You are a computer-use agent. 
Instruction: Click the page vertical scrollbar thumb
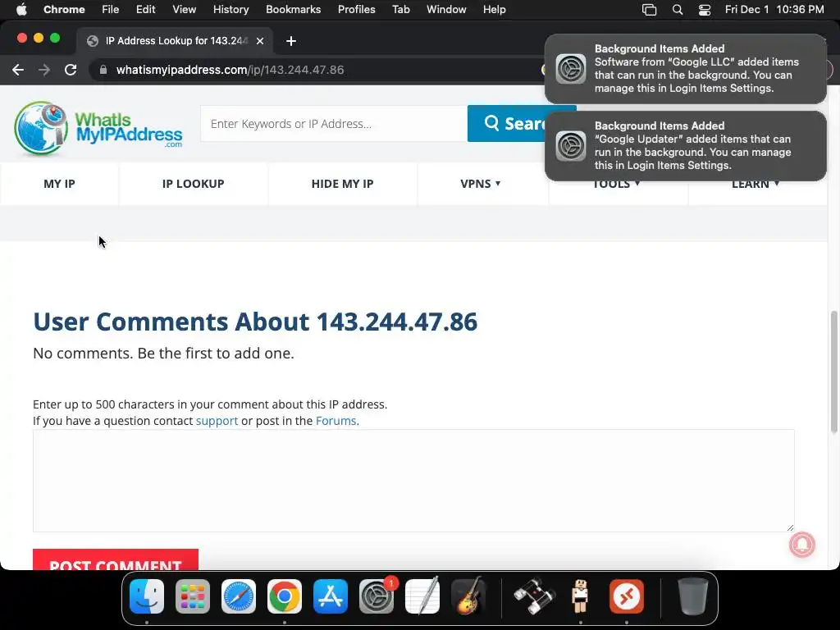tap(833, 372)
